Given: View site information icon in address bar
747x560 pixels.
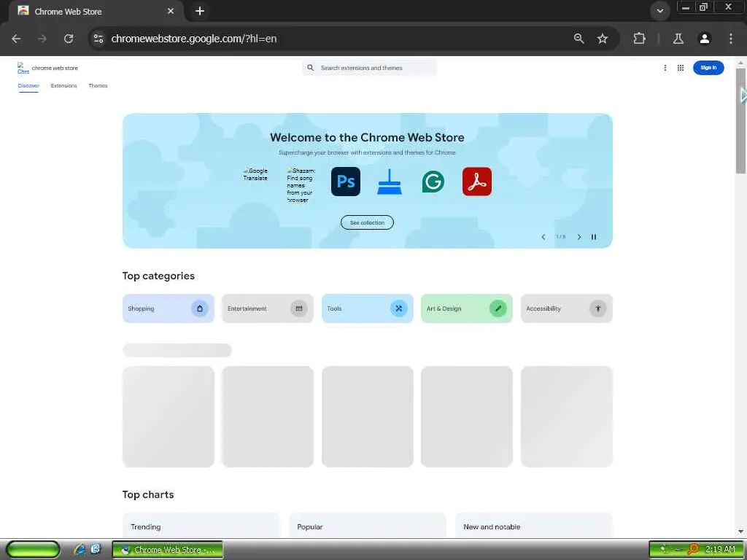Looking at the screenshot, I should point(98,39).
